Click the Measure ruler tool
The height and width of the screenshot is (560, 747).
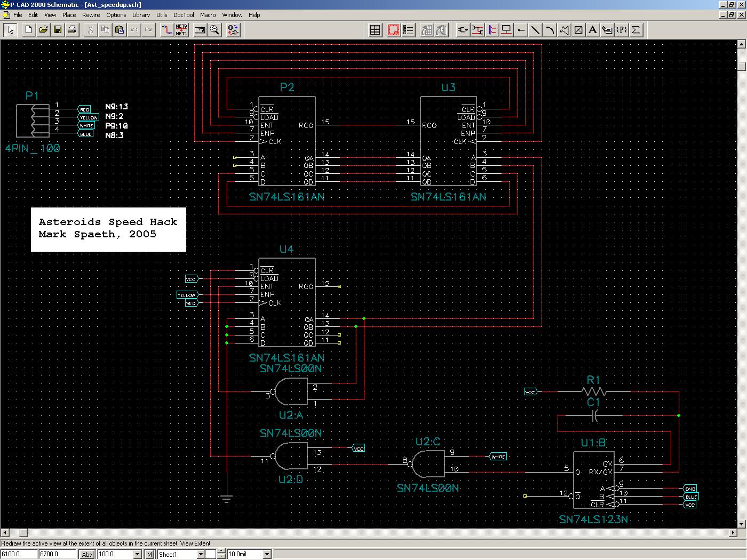pos(200,30)
